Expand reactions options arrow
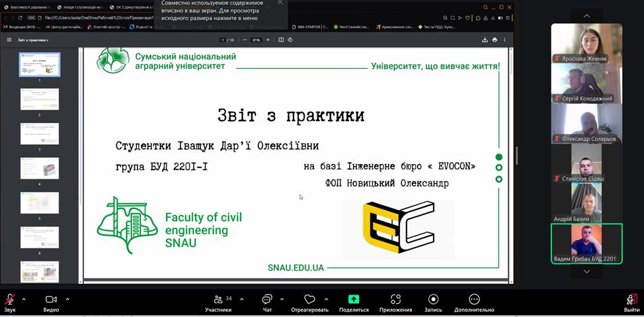This screenshot has height=317, width=644. click(x=326, y=299)
